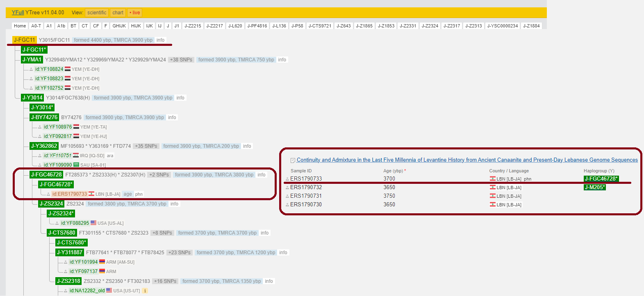Expand +35 SNPs for J-Y362862
644x296 pixels.
pyautogui.click(x=146, y=146)
